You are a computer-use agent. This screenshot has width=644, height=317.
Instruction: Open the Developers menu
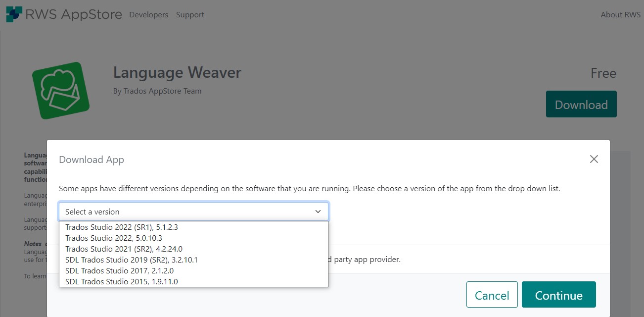148,15
